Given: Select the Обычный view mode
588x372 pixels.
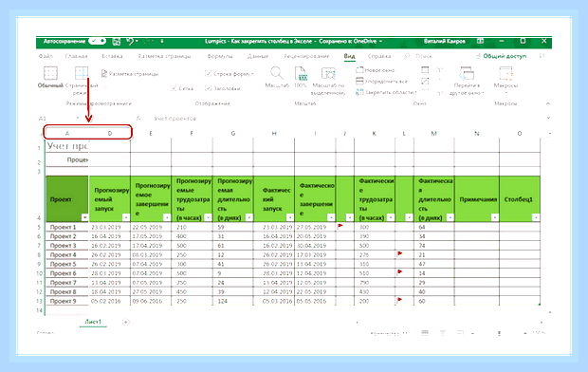Looking at the screenshot, I should pyautogui.click(x=50, y=78).
